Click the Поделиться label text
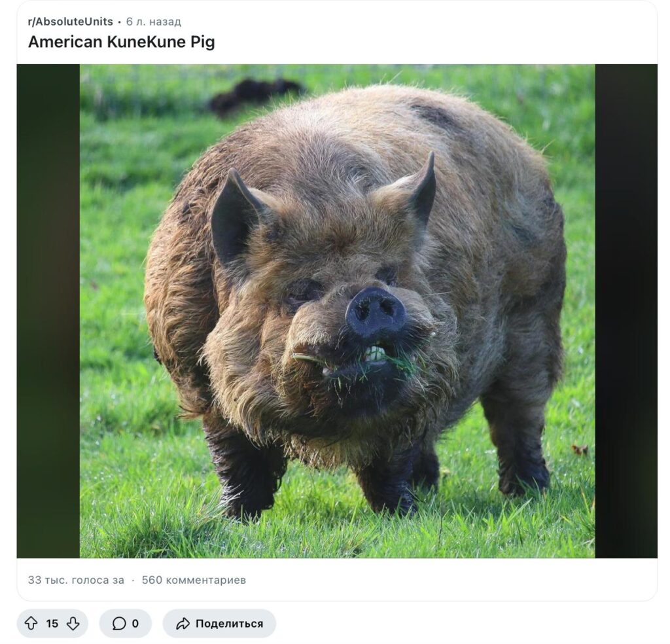Screen dimensions: 670x644 [x=229, y=624]
